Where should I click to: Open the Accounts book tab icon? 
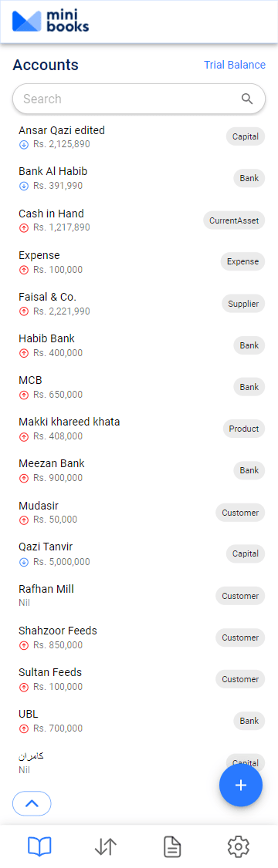pyautogui.click(x=39, y=846)
